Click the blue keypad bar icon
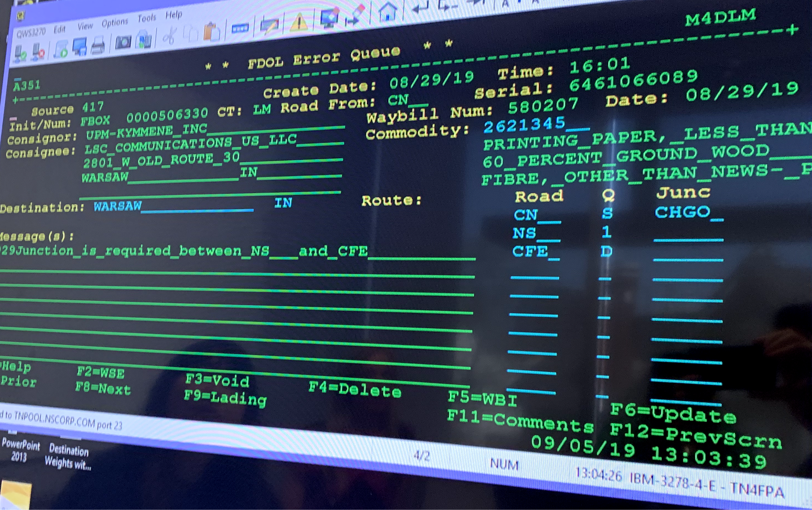 pos(240,28)
